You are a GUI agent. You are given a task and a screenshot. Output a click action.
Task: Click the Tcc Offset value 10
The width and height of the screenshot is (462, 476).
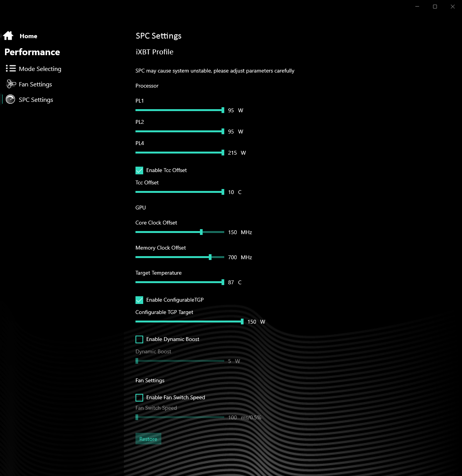pyautogui.click(x=231, y=192)
